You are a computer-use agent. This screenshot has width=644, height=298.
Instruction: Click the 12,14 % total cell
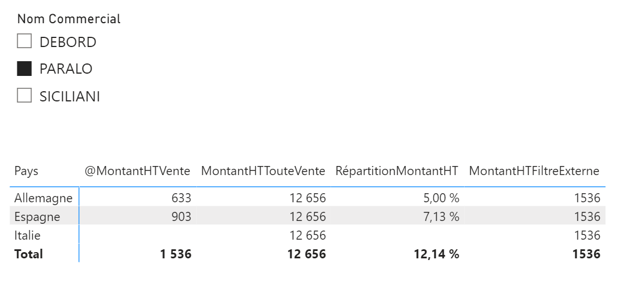(x=436, y=254)
